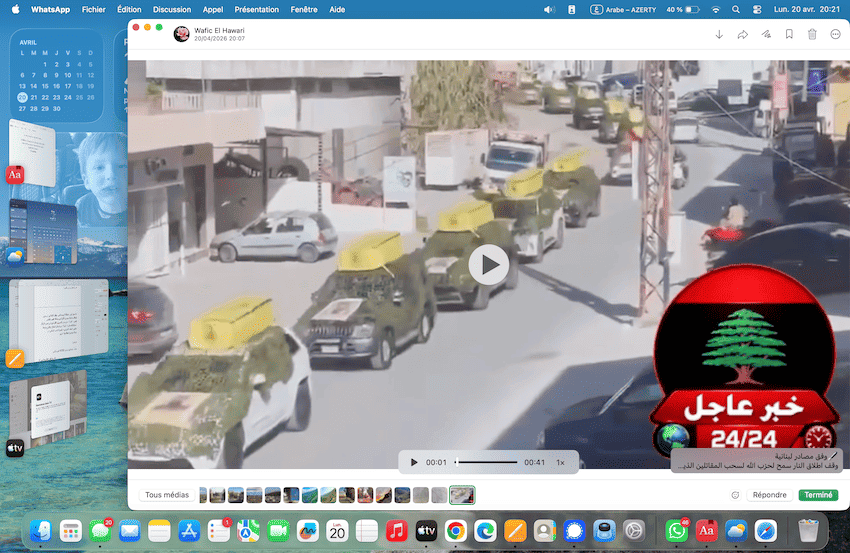
Task: Click the Répondre button
Action: pyautogui.click(x=769, y=495)
